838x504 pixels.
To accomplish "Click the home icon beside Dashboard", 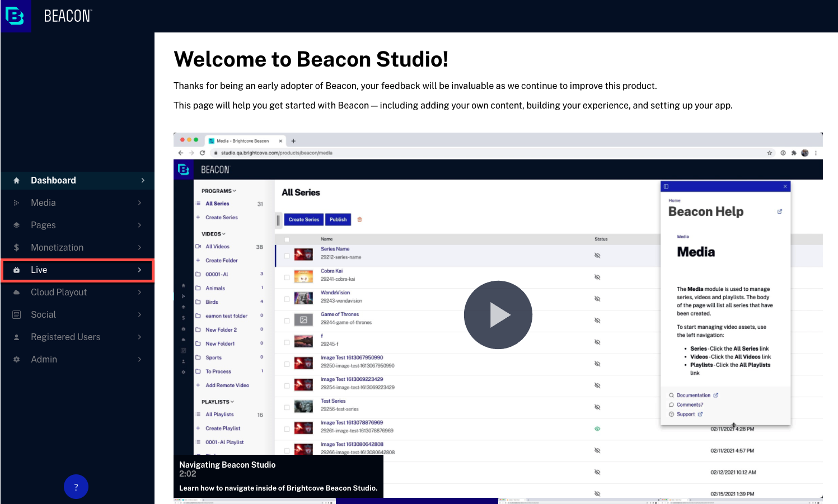I will coord(16,180).
